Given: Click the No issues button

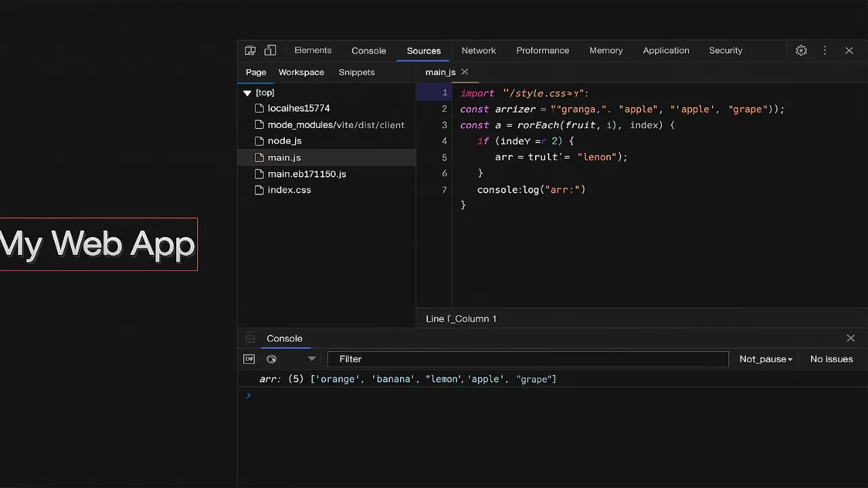Looking at the screenshot, I should (831, 359).
